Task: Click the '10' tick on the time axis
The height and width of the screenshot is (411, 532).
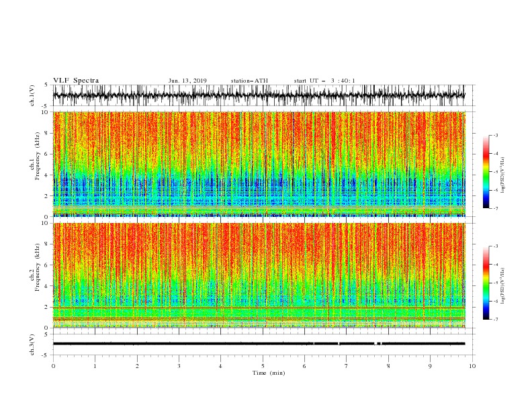Action: tap(472, 366)
